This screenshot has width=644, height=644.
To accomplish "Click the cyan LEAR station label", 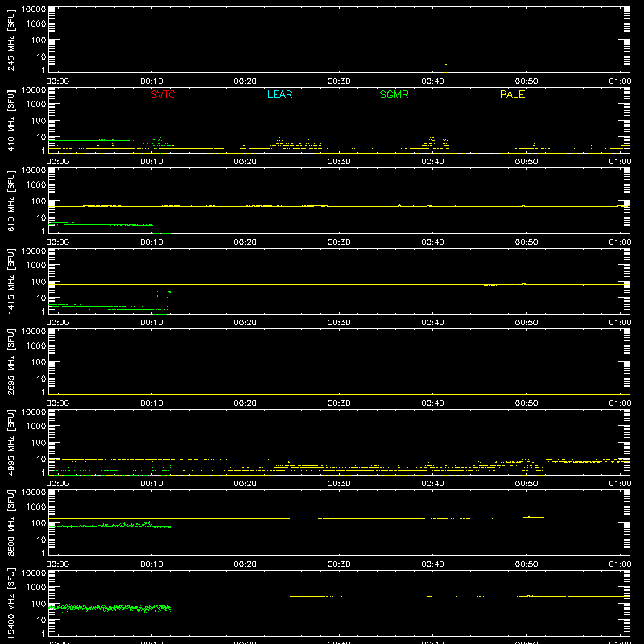I will pyautogui.click(x=279, y=94).
